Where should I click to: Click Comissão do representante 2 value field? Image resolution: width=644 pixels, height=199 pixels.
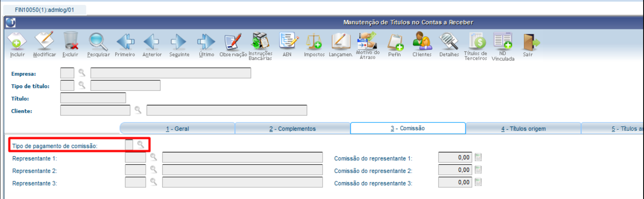[456, 170]
